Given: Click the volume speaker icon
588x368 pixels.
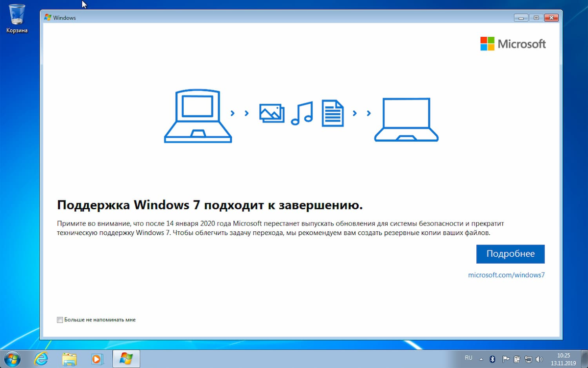Looking at the screenshot, I should coord(539,359).
